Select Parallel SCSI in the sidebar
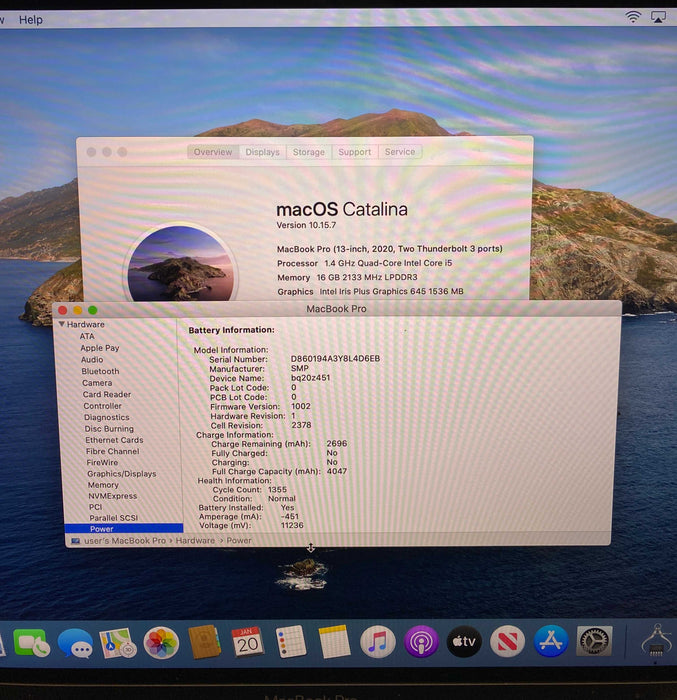Screen dimensions: 677x700 coord(113,518)
